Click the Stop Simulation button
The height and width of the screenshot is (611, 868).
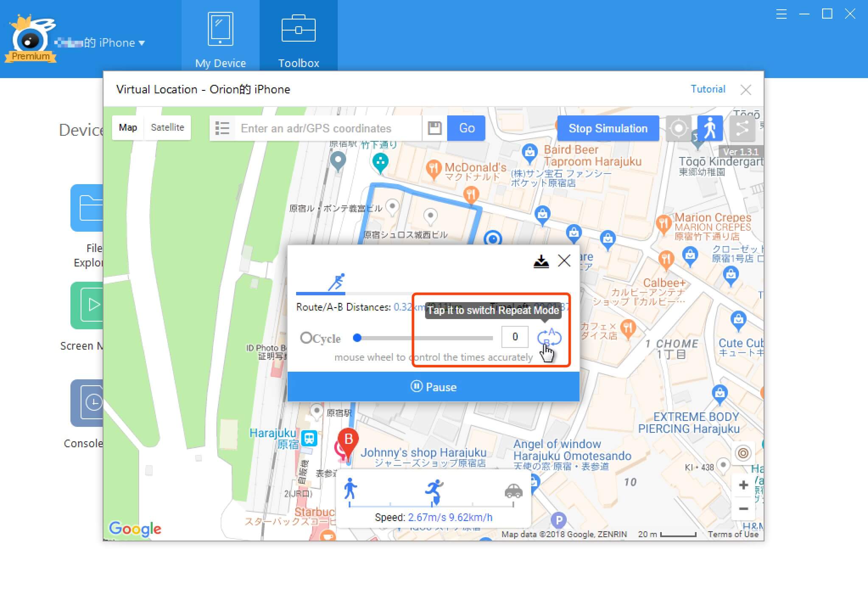pos(607,129)
